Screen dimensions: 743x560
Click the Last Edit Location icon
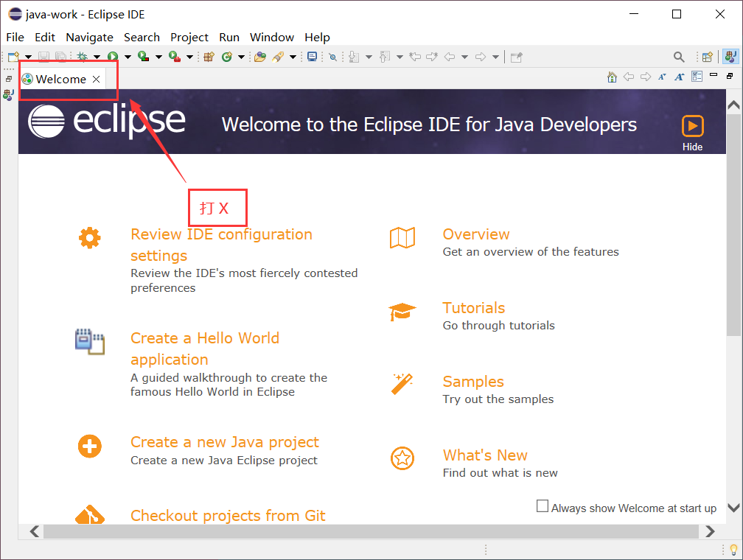(x=416, y=57)
